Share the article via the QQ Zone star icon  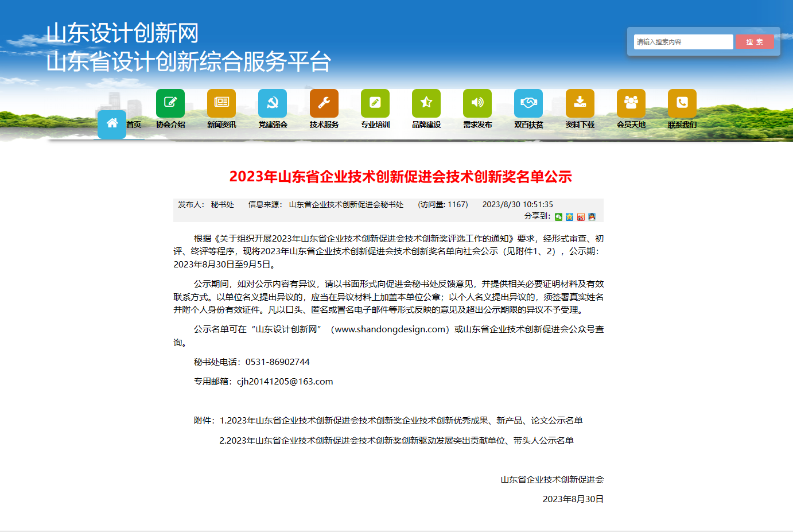point(569,217)
